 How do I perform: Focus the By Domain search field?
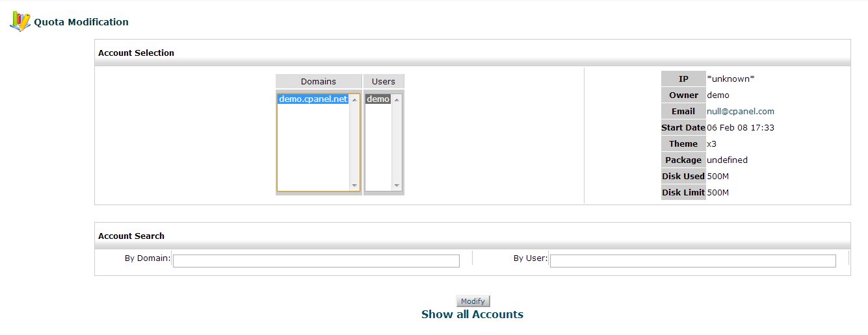point(316,260)
